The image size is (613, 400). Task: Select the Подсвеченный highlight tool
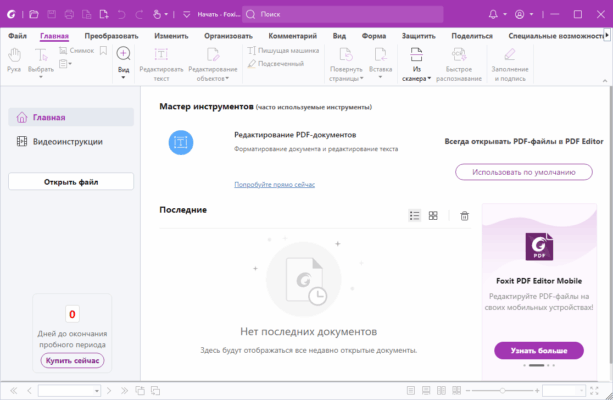276,63
